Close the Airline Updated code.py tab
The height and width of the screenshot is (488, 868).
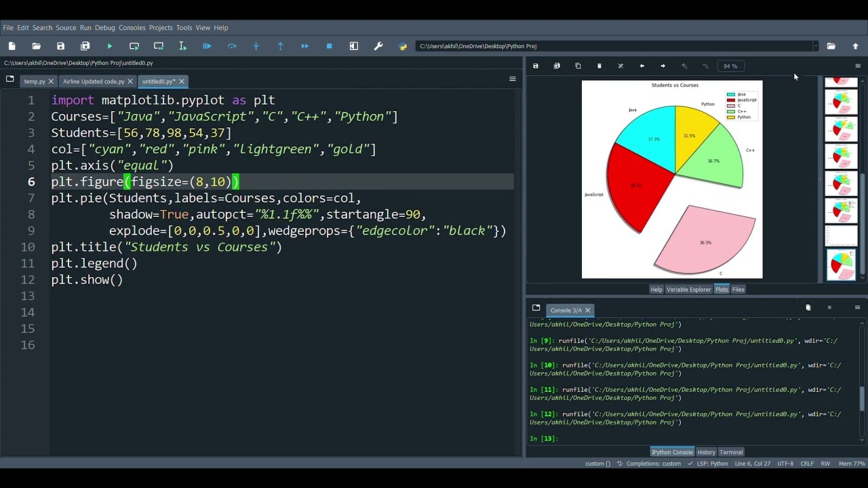click(x=130, y=81)
